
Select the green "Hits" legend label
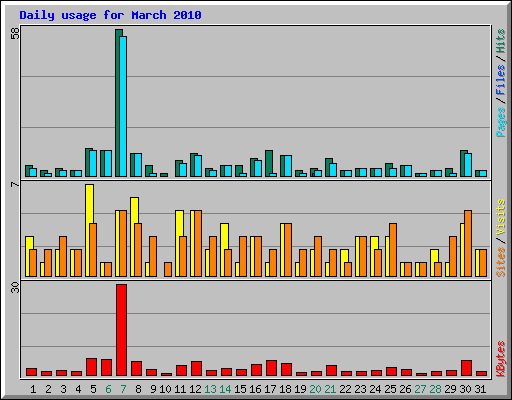501,41
